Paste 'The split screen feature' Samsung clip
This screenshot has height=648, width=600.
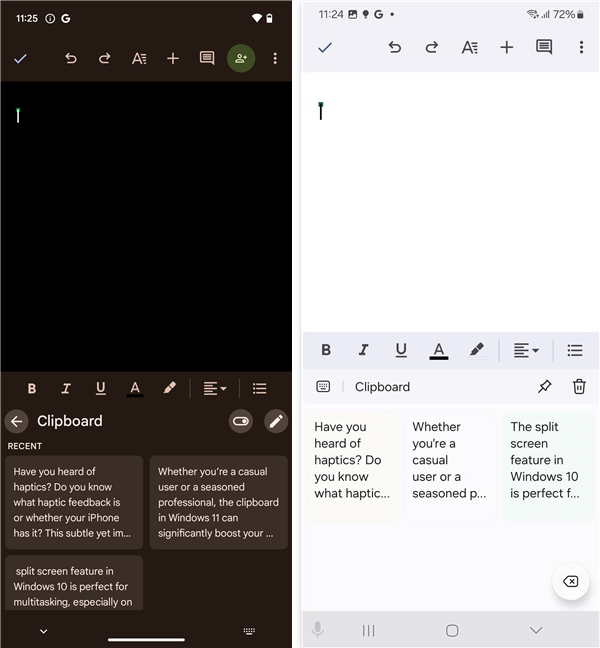pyautogui.click(x=548, y=465)
